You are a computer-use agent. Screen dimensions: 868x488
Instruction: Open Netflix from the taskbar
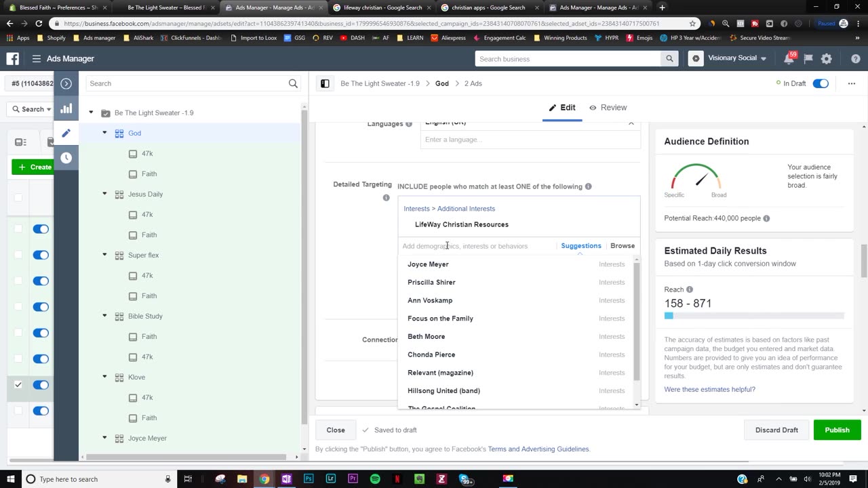coord(397,479)
